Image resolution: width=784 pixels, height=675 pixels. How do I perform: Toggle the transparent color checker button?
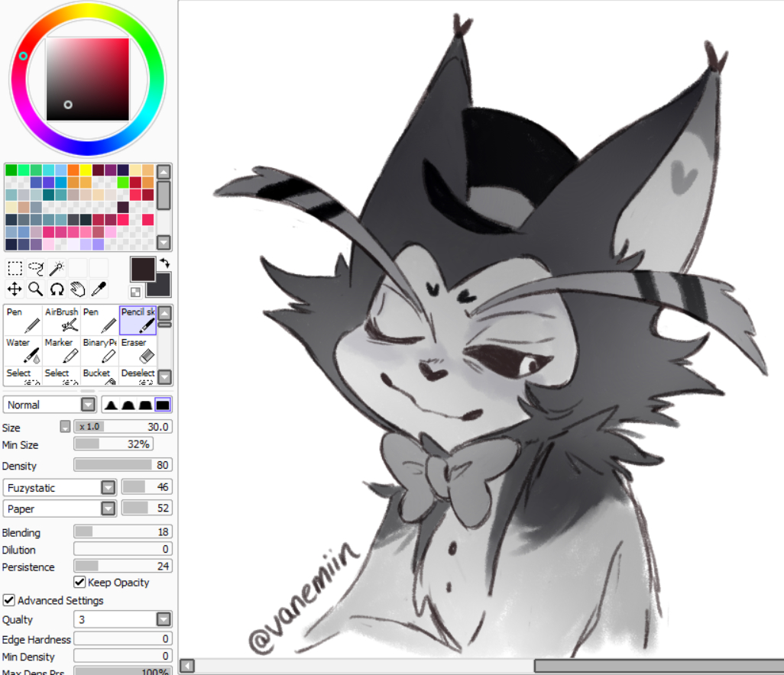click(135, 292)
